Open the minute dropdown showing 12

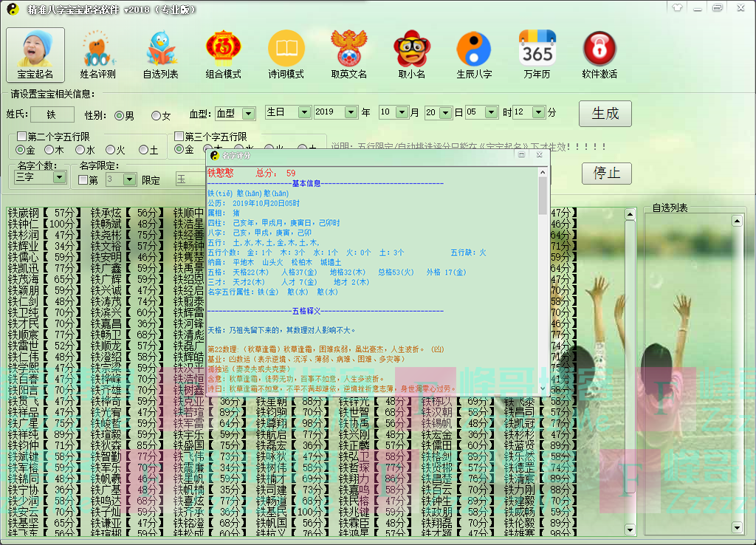click(538, 112)
